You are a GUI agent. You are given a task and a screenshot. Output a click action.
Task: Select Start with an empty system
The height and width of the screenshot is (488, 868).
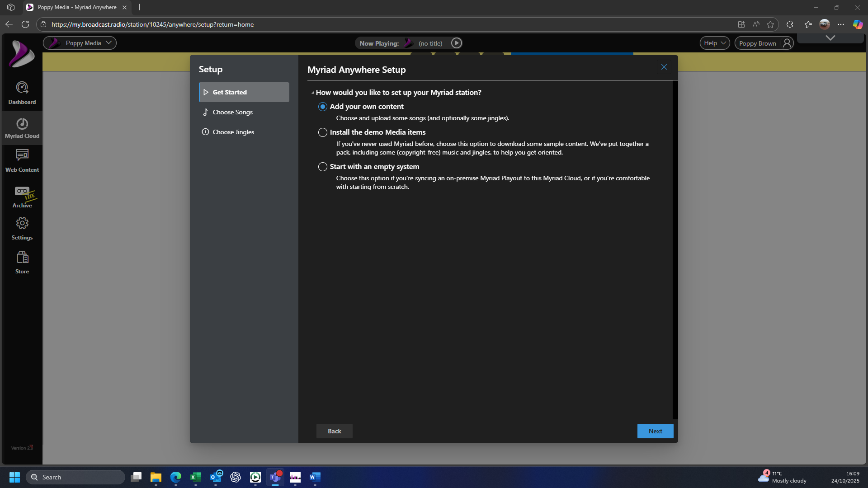[322, 167]
